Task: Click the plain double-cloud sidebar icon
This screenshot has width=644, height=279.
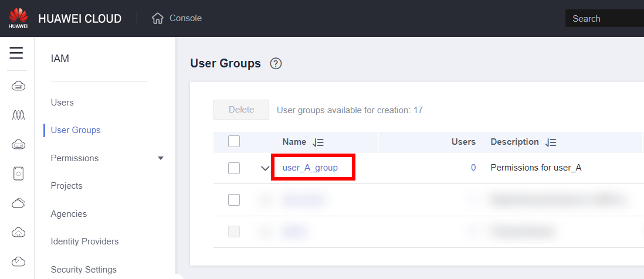Action: coord(18,203)
